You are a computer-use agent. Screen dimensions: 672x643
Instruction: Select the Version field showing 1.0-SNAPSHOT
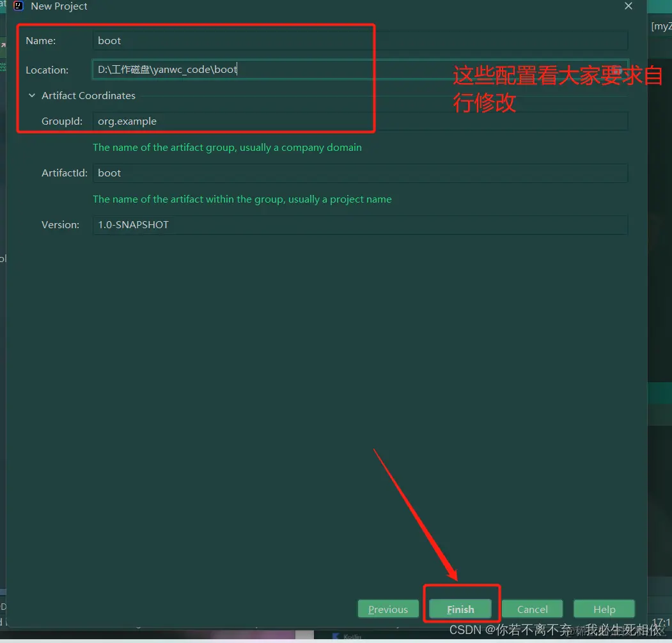point(360,224)
